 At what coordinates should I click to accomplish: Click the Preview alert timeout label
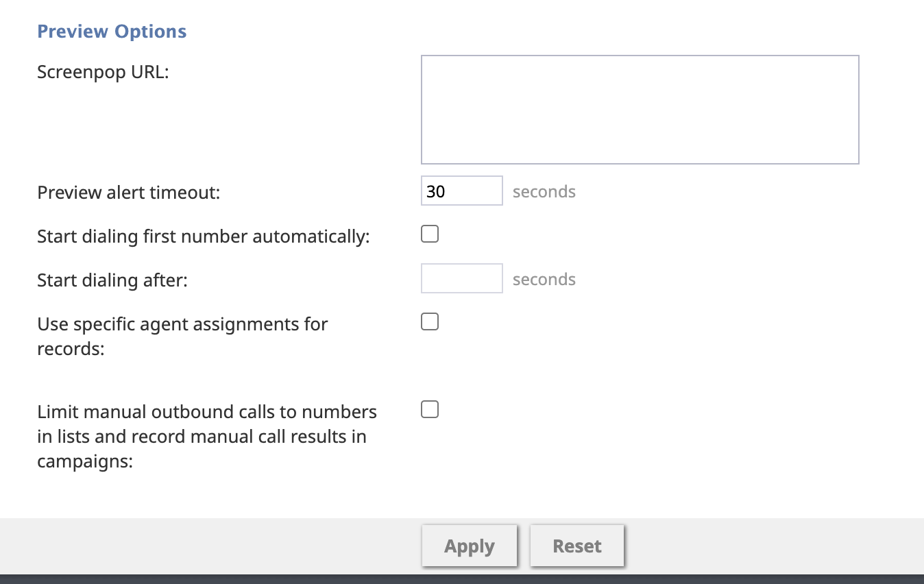(129, 193)
